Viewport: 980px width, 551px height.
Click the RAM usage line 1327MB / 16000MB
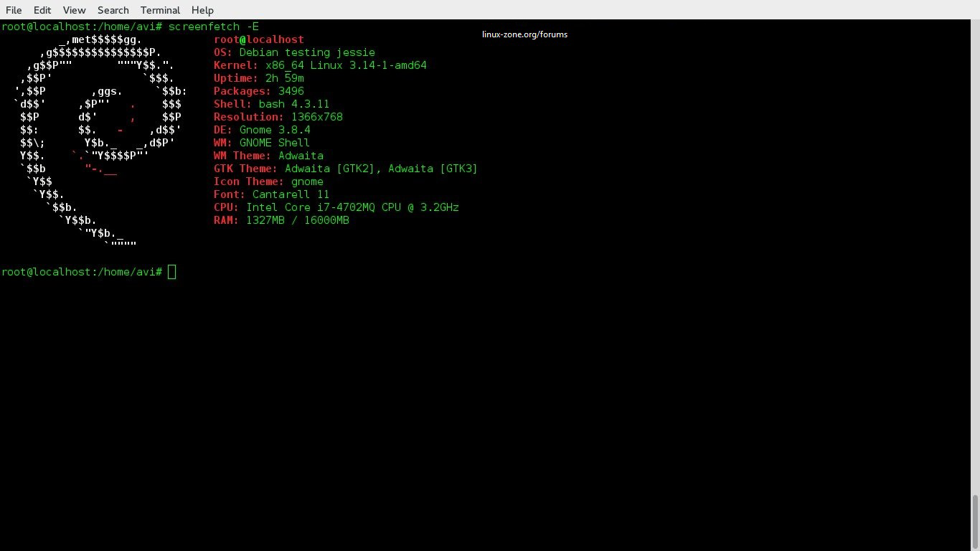281,220
